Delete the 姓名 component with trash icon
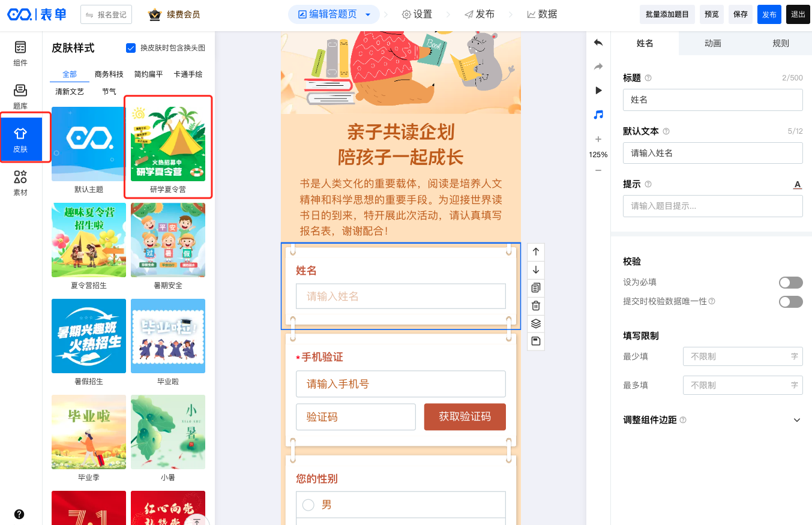The width and height of the screenshot is (812, 525). pos(536,306)
